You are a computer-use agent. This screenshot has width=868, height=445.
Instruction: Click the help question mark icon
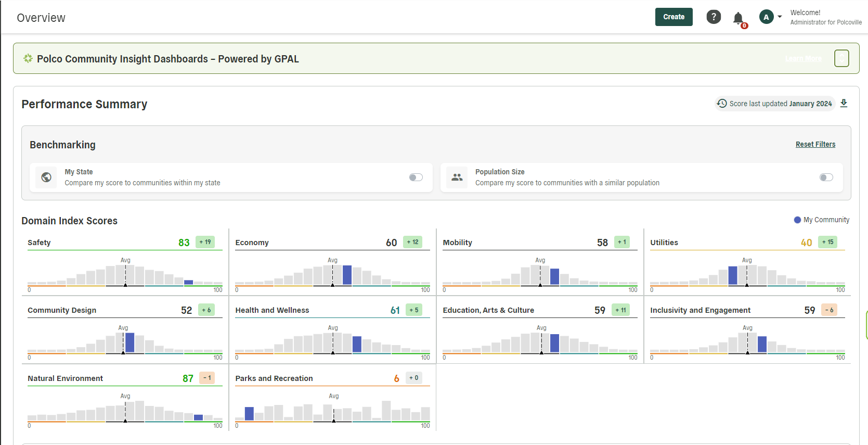714,17
